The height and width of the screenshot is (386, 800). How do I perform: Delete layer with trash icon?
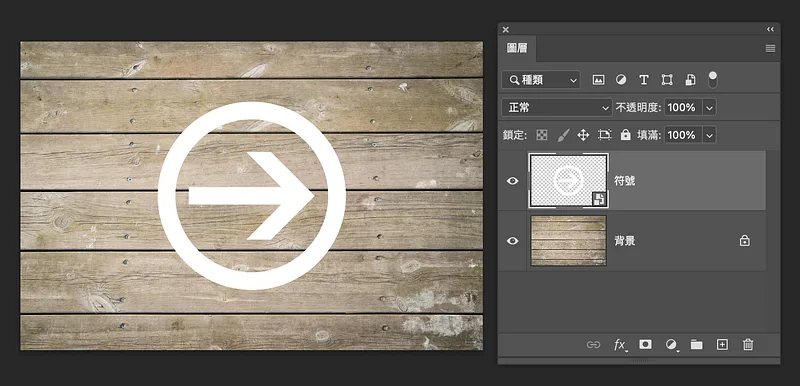748,345
